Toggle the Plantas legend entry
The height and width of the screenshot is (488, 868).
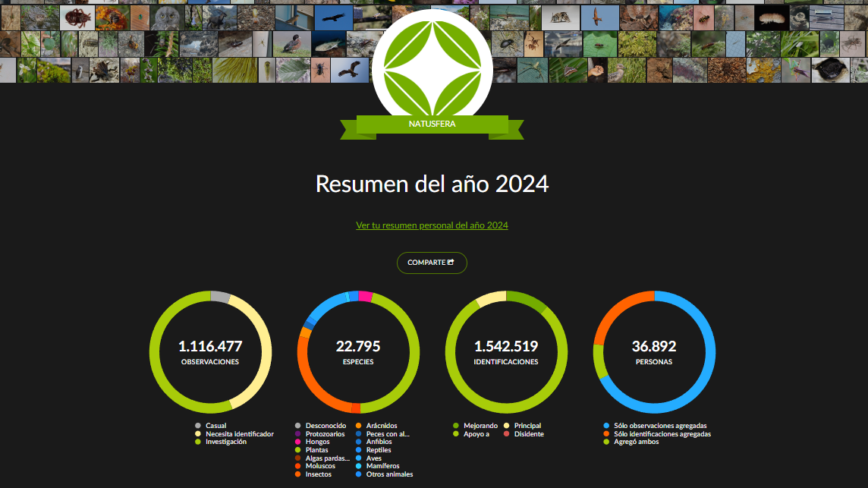click(x=317, y=450)
